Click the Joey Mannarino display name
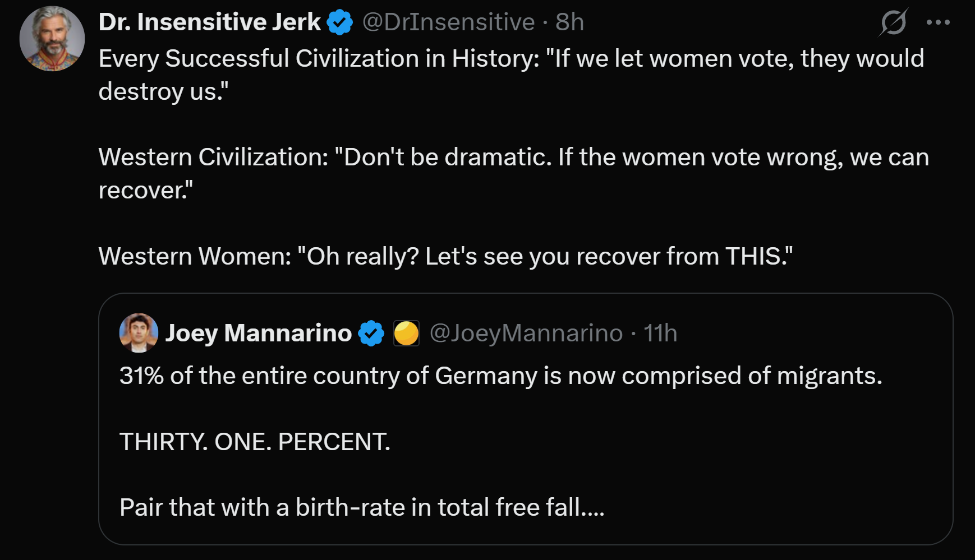 click(259, 333)
